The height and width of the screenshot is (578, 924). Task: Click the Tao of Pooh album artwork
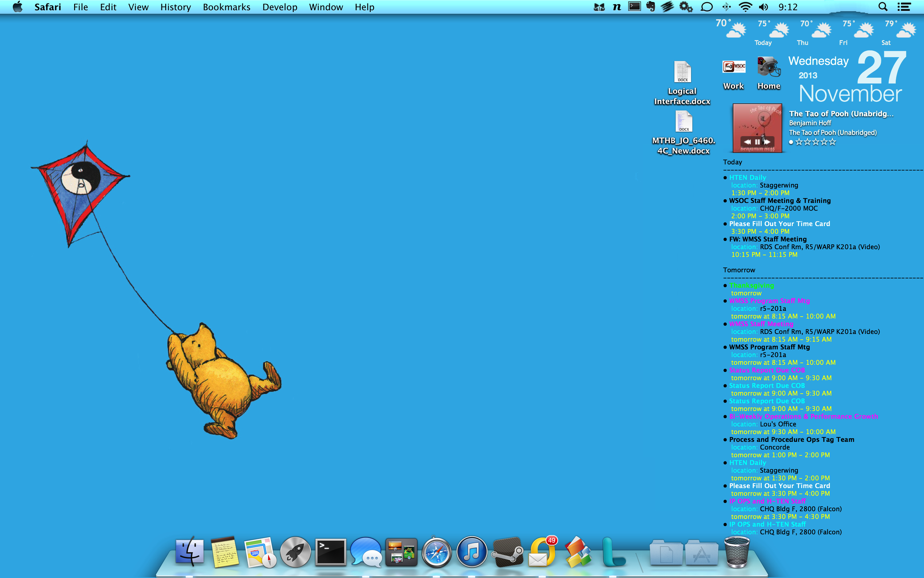pyautogui.click(x=757, y=128)
